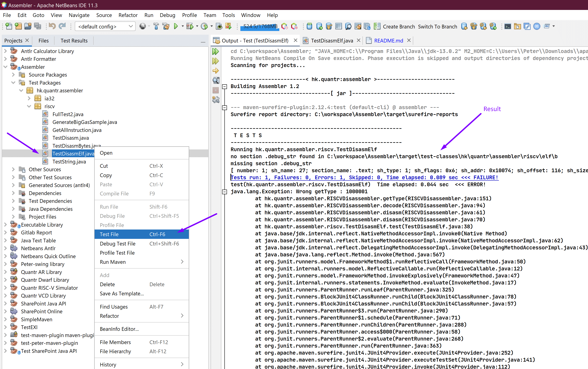This screenshot has height=369, width=588.
Task: Click the Open Project toolbar icon
Action: pyautogui.click(x=28, y=26)
